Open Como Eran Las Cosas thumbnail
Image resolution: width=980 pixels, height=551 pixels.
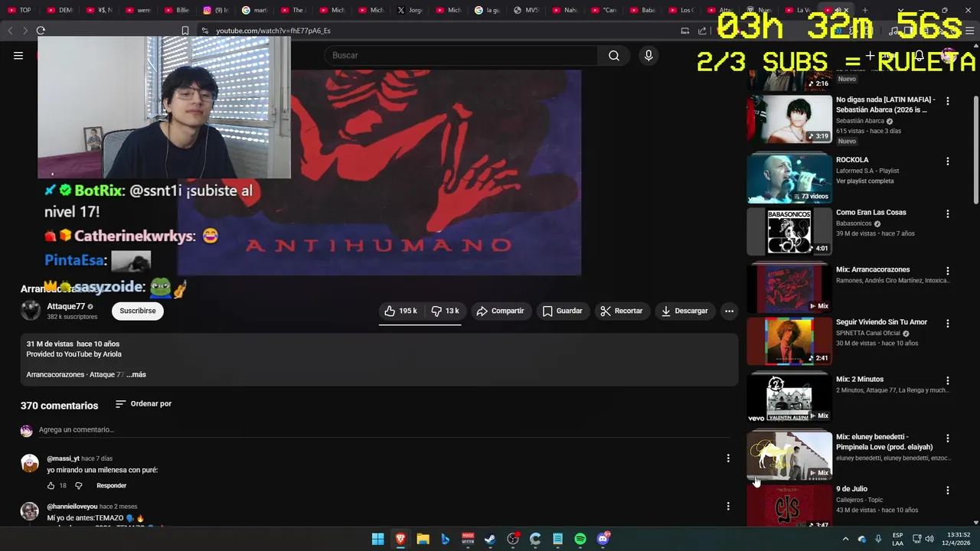click(x=789, y=230)
